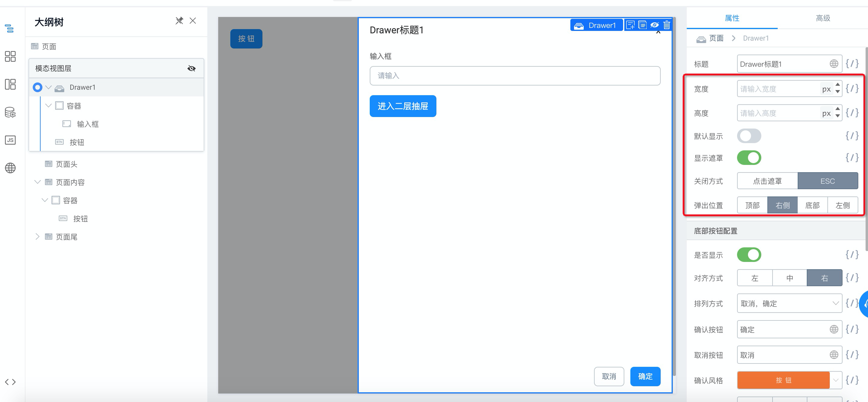Click the globe icon in the title field
Viewport: 868px width, 402px height.
pyautogui.click(x=834, y=64)
